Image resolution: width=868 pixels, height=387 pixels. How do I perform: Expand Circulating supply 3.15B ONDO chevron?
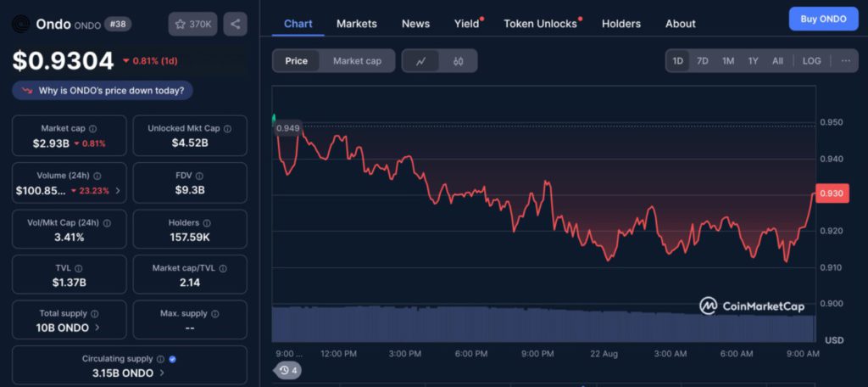(162, 373)
